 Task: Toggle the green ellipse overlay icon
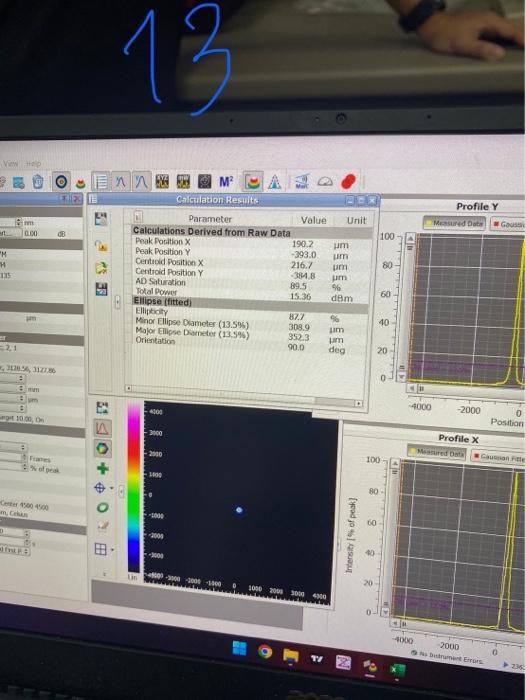pyautogui.click(x=103, y=508)
